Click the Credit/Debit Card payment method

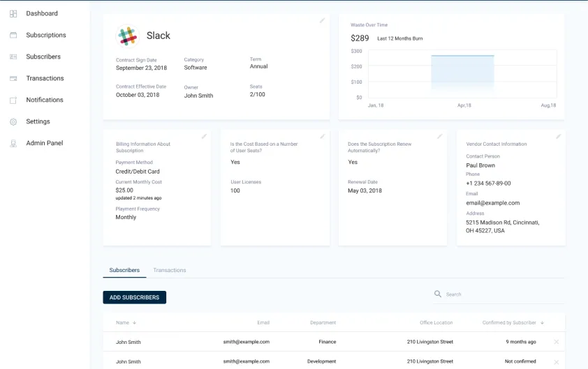click(x=138, y=172)
